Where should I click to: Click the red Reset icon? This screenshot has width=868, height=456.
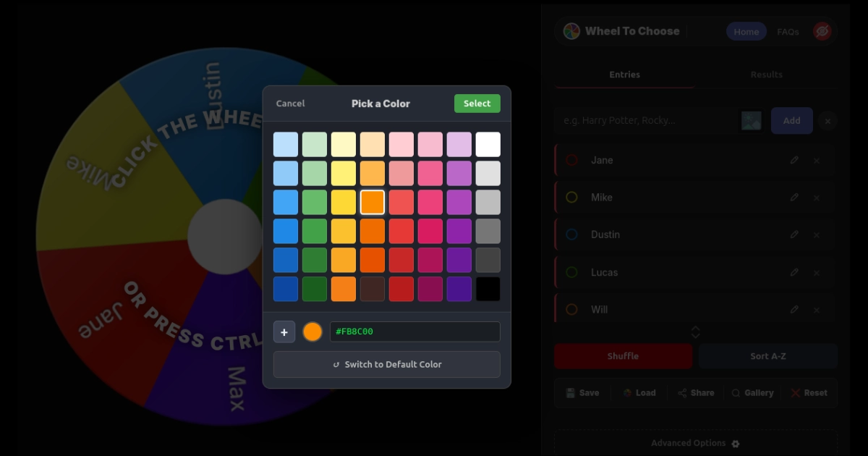797,392
